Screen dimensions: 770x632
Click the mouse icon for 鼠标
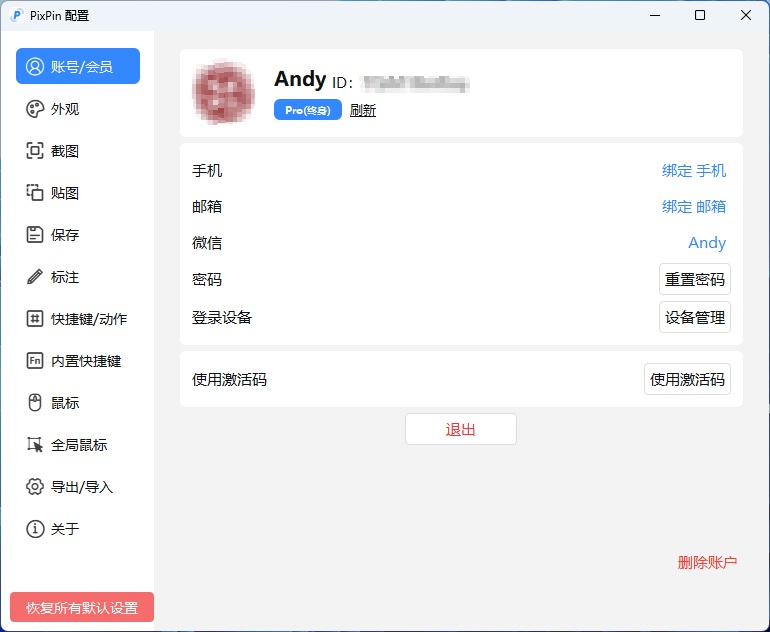[x=35, y=403]
